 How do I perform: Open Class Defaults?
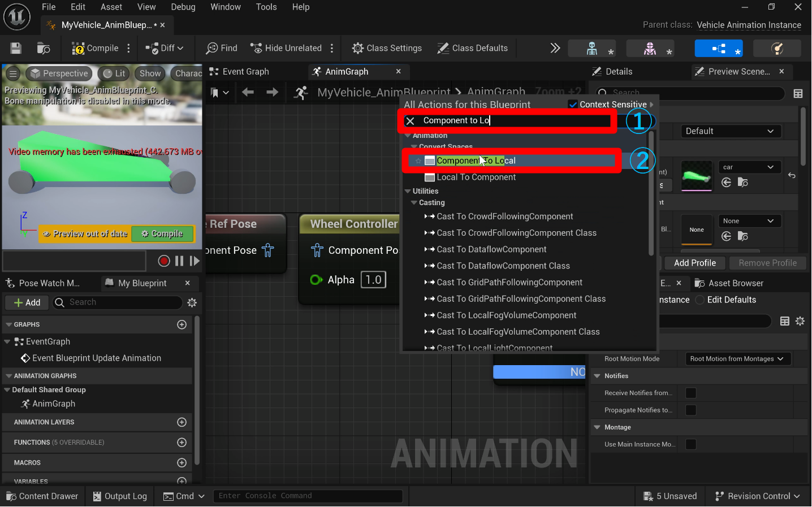point(473,49)
